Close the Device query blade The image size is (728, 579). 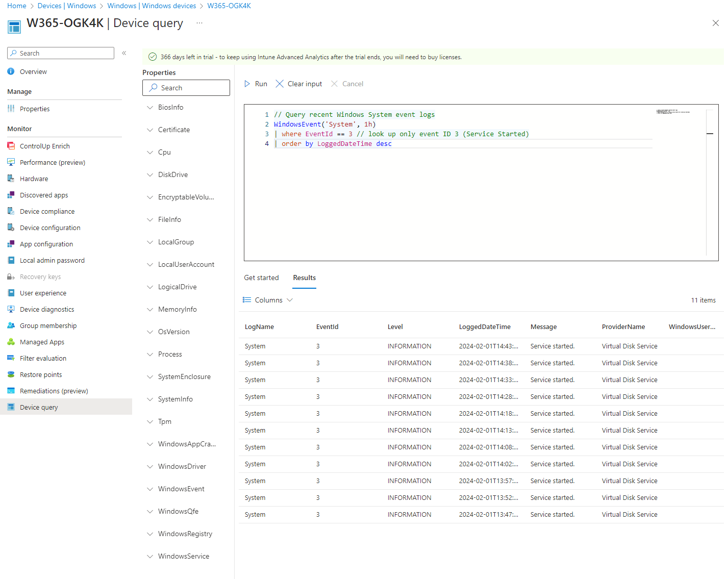click(x=716, y=23)
